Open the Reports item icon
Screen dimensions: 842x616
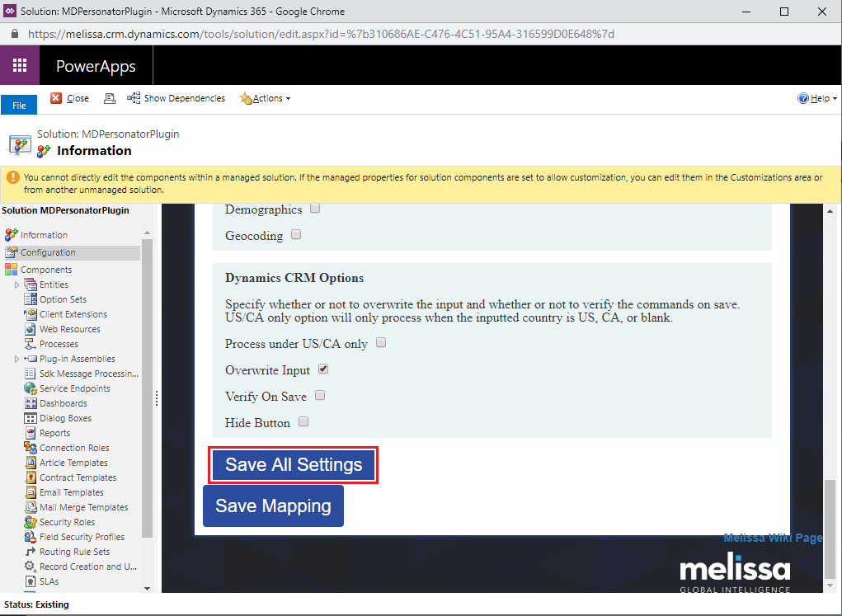coord(31,433)
